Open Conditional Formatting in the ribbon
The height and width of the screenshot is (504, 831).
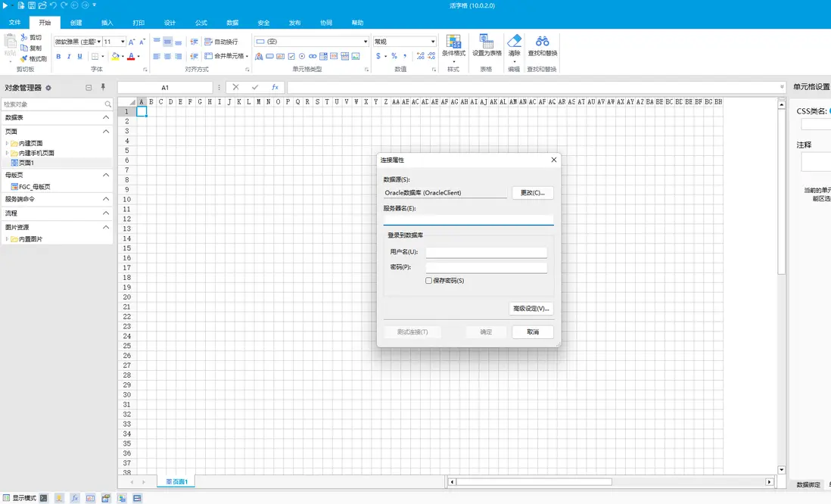(453, 42)
